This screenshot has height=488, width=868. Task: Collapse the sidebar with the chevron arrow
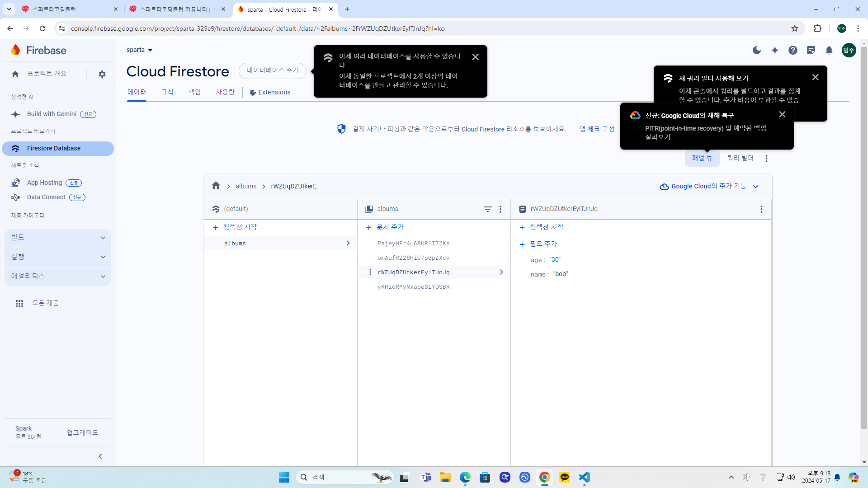pyautogui.click(x=100, y=456)
